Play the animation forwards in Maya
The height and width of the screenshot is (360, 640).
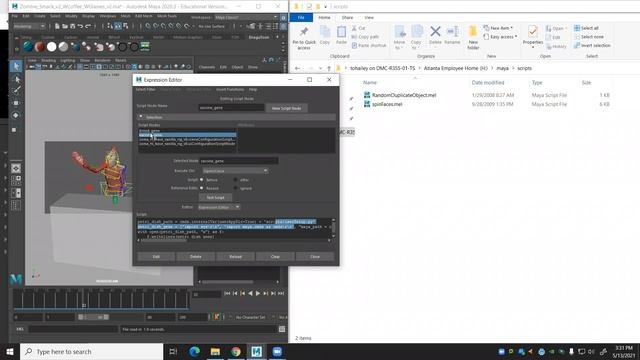(x=258, y=293)
